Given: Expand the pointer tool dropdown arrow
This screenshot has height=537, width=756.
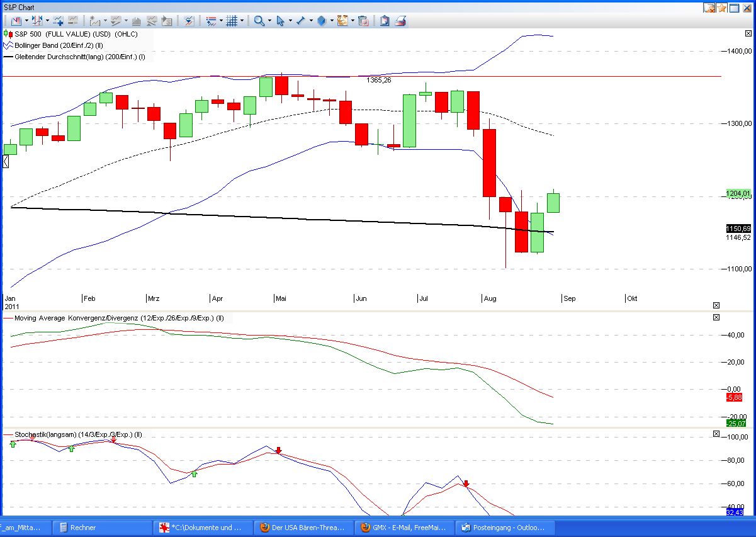Looking at the screenshot, I should (290, 21).
